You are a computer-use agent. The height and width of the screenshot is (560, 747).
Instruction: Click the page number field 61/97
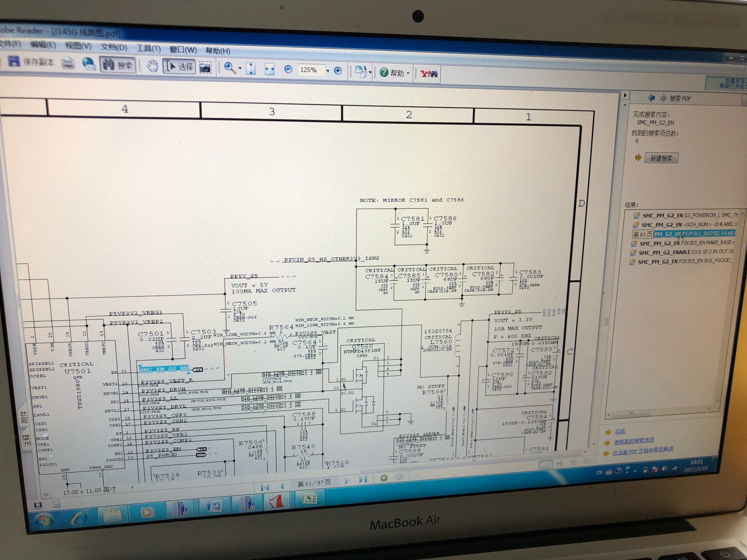pyautogui.click(x=314, y=483)
